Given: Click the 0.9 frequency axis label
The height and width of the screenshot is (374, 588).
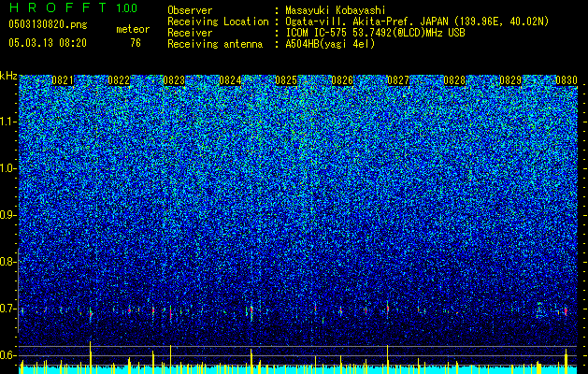Looking at the screenshot, I should pyautogui.click(x=7, y=215).
